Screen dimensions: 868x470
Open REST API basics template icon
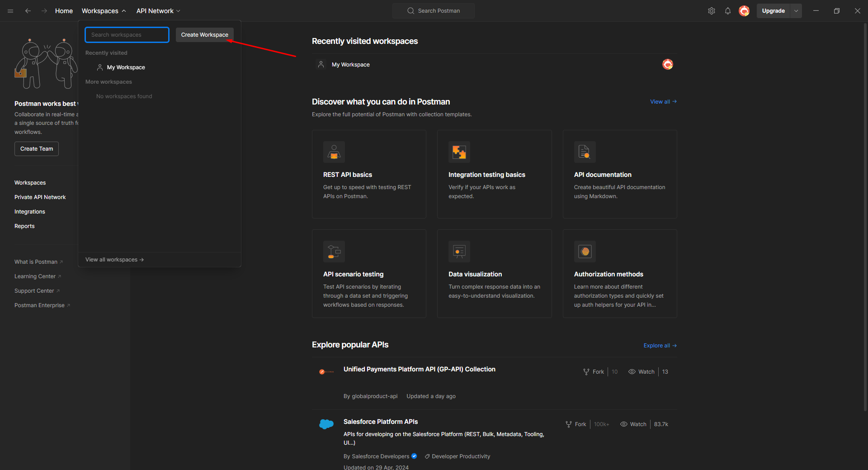(x=334, y=152)
